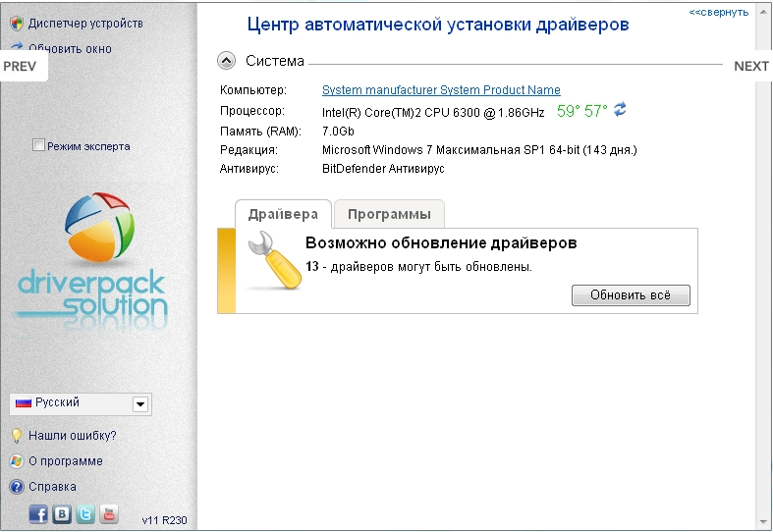Open the YouTube social icon

pos(109,514)
